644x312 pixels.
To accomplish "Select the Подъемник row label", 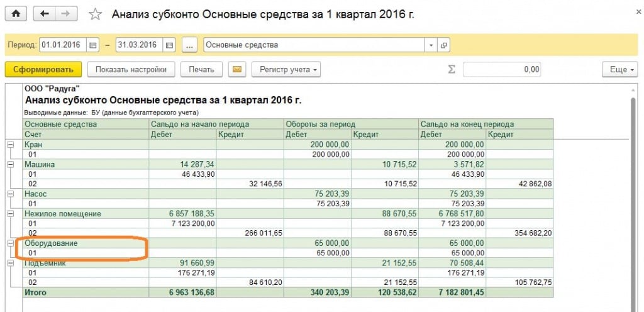I will [x=45, y=263].
